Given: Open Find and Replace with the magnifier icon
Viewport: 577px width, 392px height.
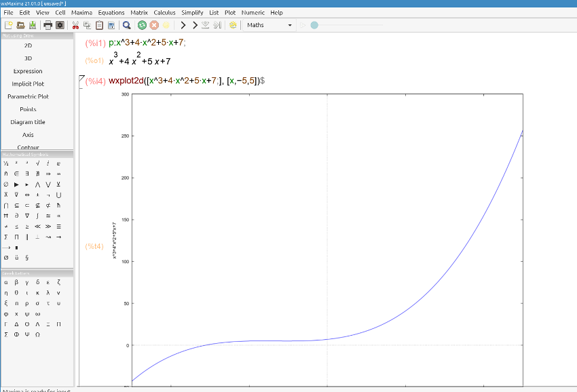Looking at the screenshot, I should (126, 25).
